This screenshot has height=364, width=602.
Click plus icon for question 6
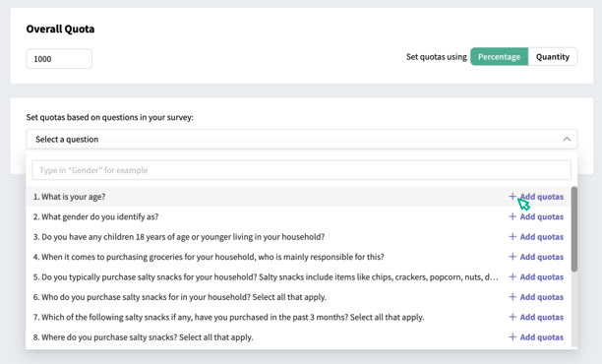coord(512,297)
